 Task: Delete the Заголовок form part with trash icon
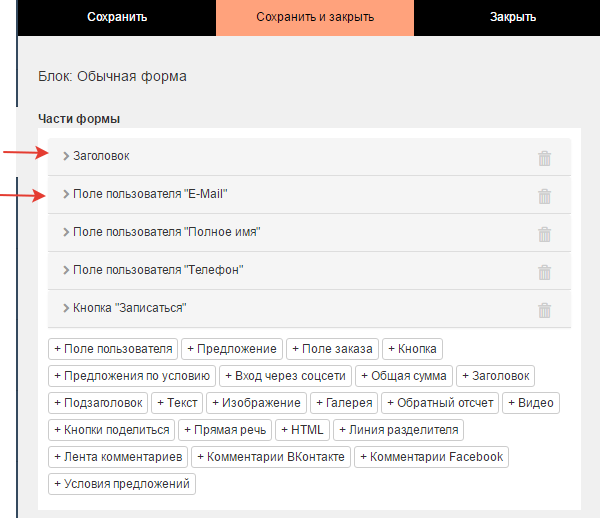pos(545,158)
